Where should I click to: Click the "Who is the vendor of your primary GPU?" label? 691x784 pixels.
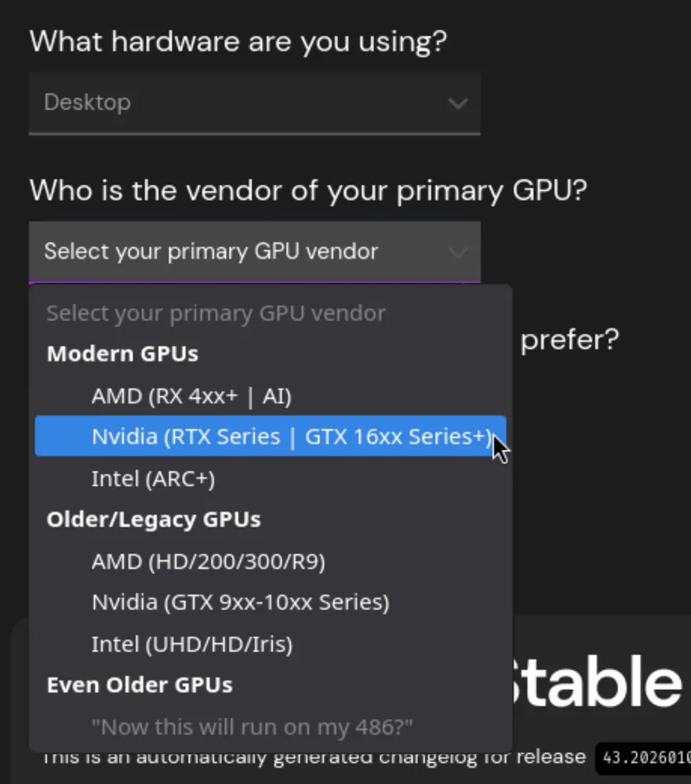pos(308,190)
